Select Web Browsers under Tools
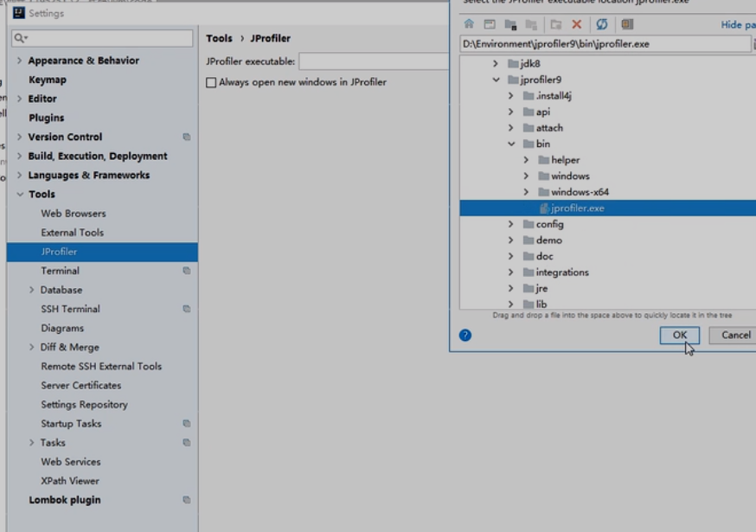The height and width of the screenshot is (532, 756). point(74,213)
